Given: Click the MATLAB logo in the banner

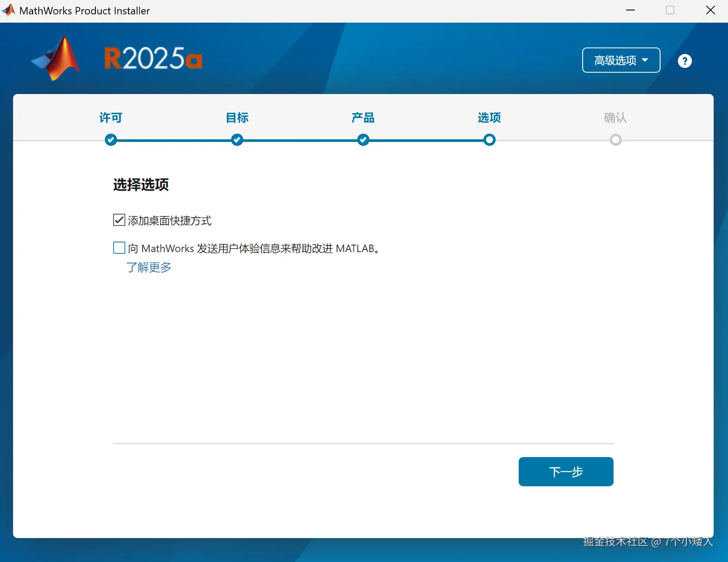Looking at the screenshot, I should [57, 59].
